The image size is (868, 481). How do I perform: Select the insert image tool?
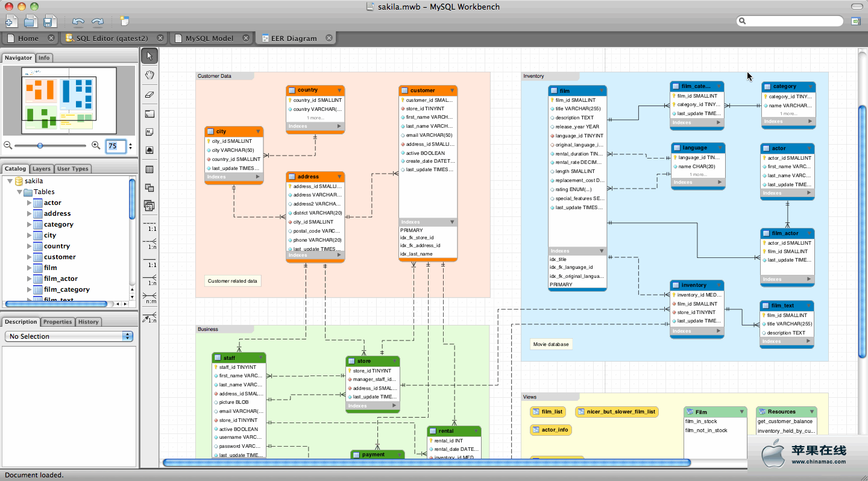[x=149, y=150]
